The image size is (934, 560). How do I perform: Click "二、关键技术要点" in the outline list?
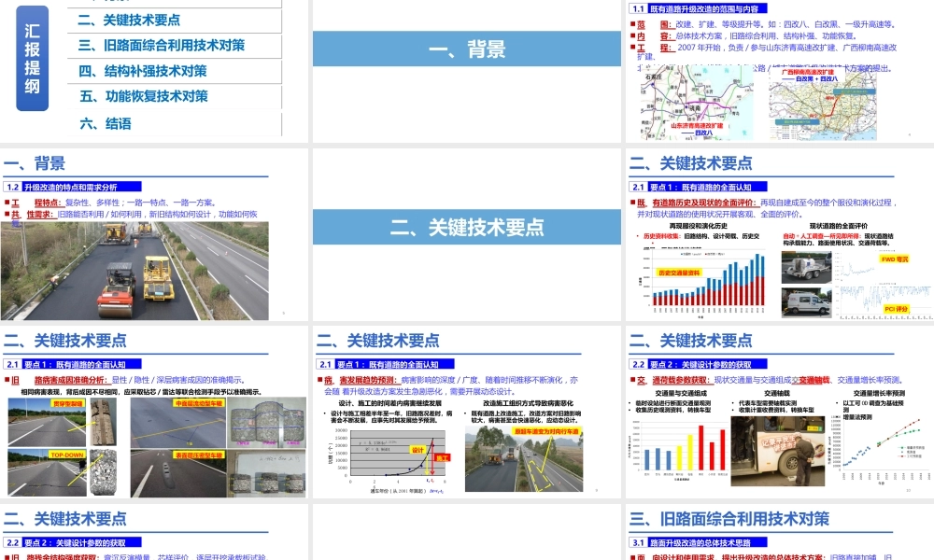click(129, 21)
